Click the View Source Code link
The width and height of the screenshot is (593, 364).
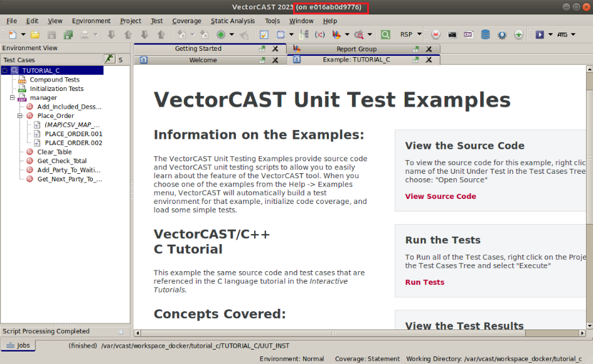click(441, 196)
